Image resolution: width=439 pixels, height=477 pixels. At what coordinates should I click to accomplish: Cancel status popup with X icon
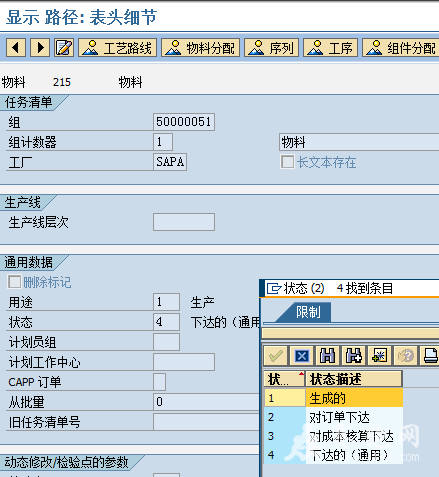click(302, 356)
